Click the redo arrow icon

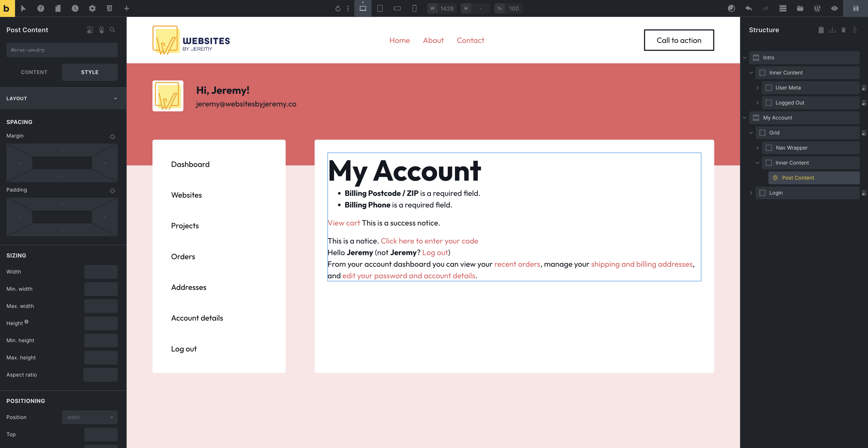pyautogui.click(x=766, y=8)
